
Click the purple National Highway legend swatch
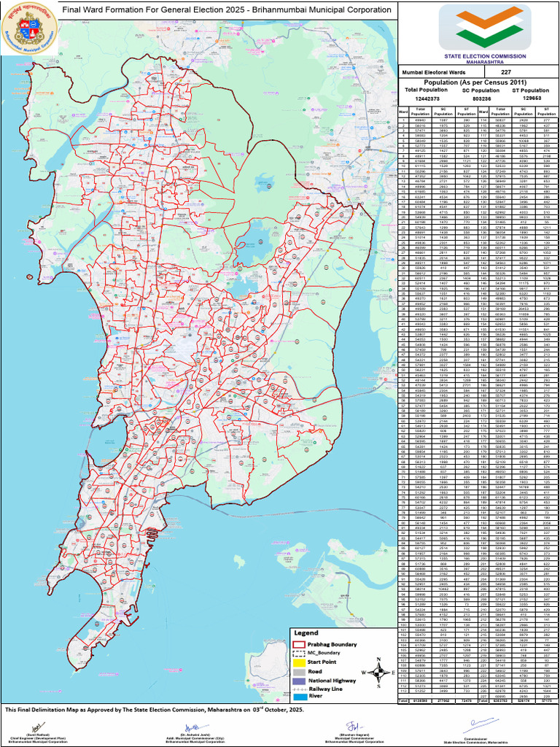[x=297, y=681]
